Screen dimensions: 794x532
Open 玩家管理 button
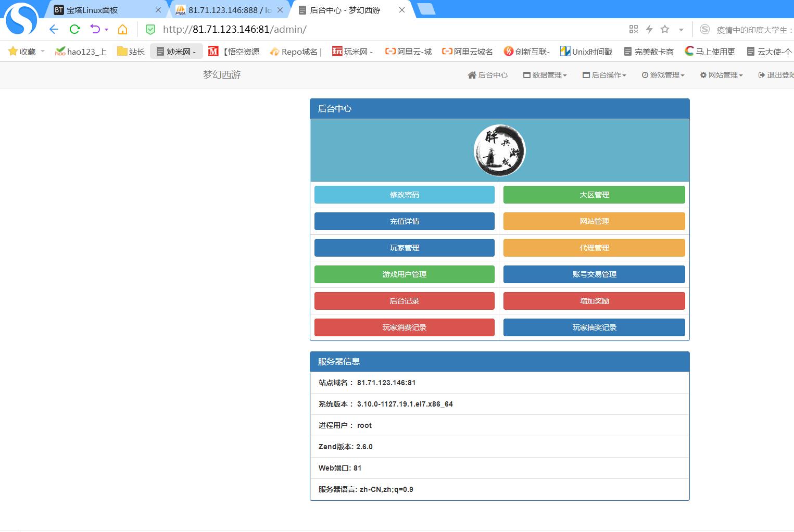tap(404, 248)
